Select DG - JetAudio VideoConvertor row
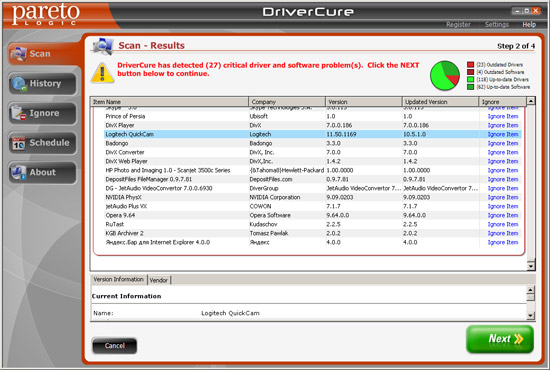This screenshot has height=370, width=550. tap(313, 188)
